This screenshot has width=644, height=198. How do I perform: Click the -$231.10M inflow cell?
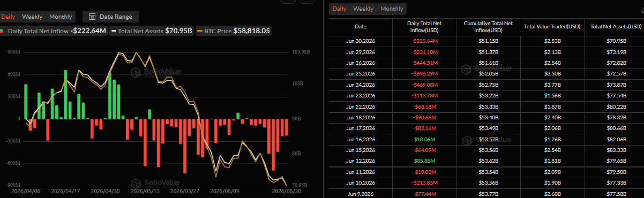[x=424, y=52]
